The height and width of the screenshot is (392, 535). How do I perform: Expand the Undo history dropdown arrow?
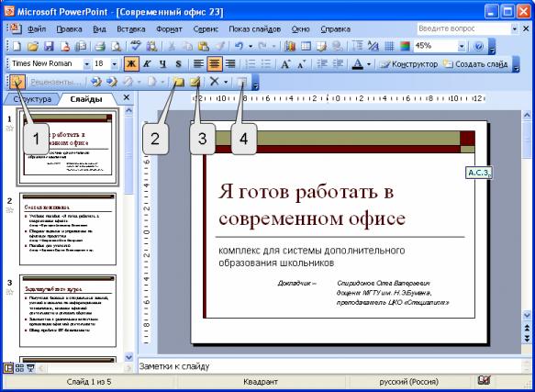point(251,46)
